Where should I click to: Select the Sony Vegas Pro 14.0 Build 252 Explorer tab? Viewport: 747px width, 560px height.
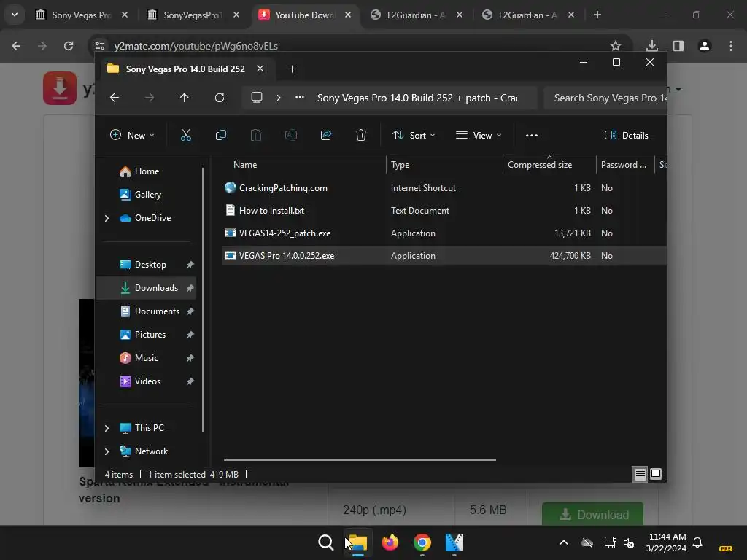click(185, 69)
